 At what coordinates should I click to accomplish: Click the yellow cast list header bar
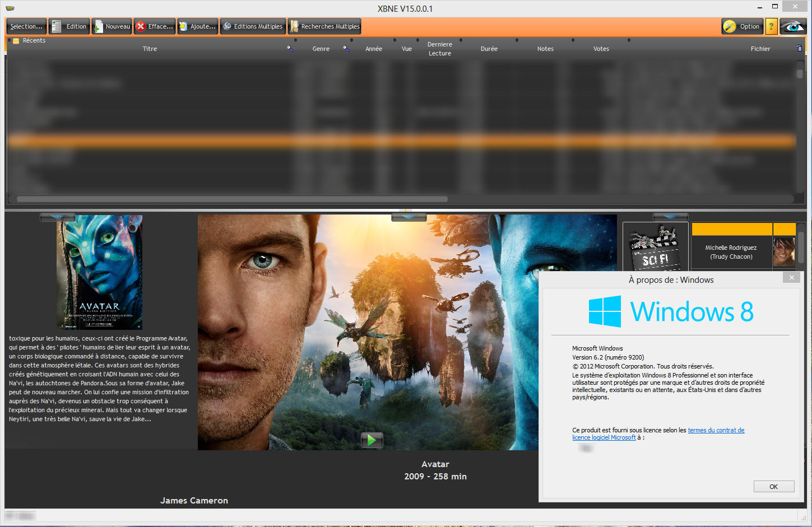tap(744, 228)
